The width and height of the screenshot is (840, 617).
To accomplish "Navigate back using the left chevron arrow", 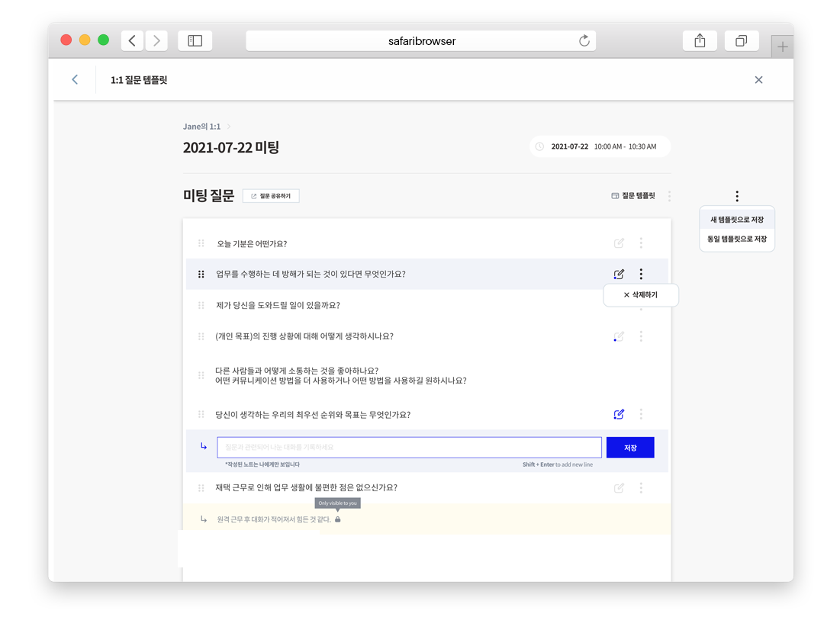I will point(74,79).
